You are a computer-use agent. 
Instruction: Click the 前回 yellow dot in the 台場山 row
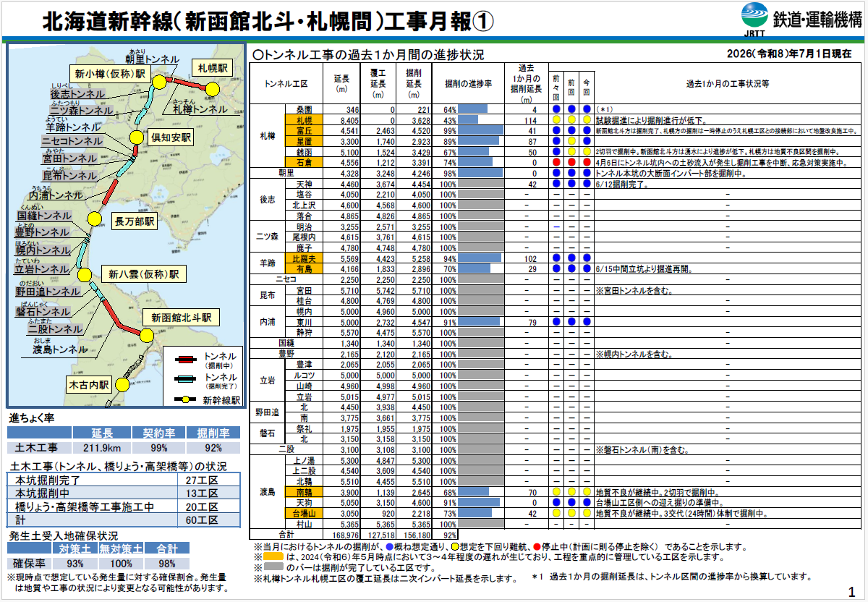coord(571,513)
